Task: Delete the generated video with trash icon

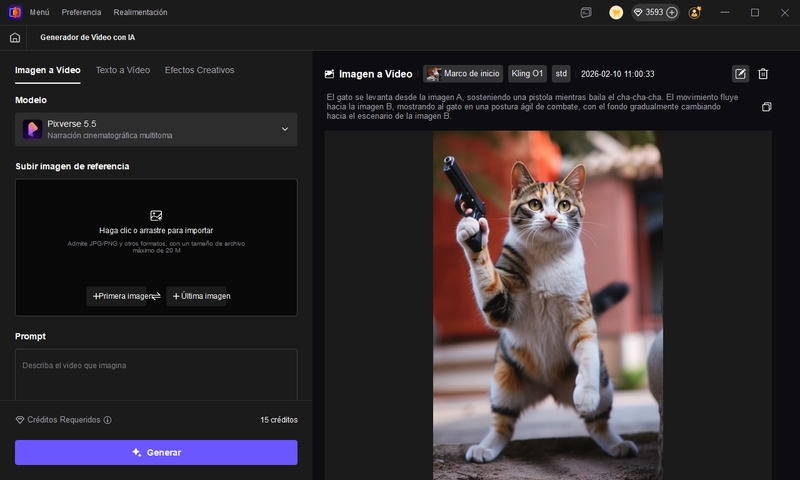Action: [x=763, y=74]
